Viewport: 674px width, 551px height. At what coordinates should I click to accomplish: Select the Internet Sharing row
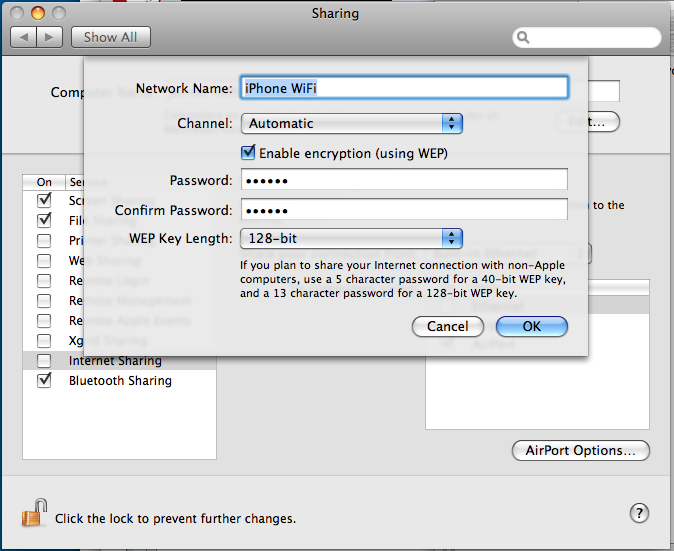[119, 361]
